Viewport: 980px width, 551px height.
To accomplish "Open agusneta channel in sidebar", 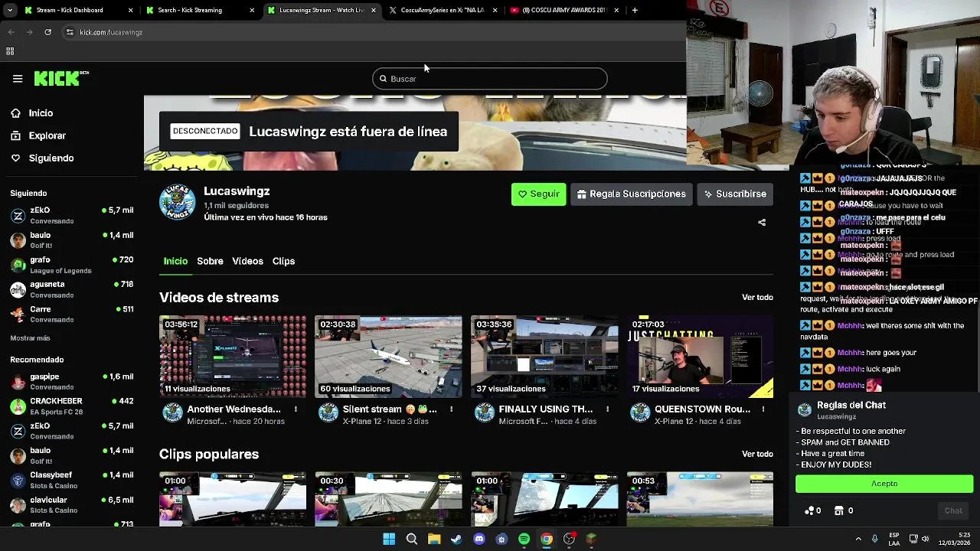I will 71,289.
